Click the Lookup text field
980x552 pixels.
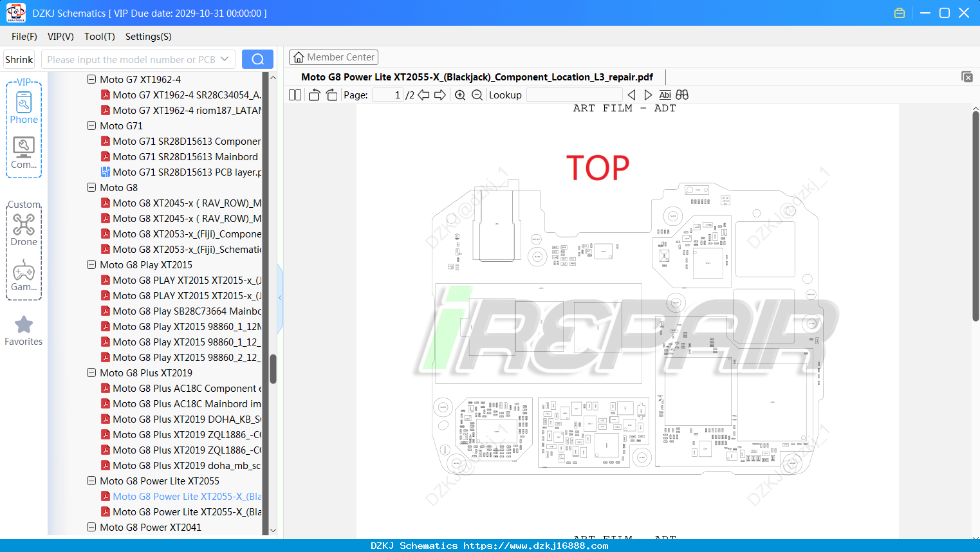tap(575, 95)
